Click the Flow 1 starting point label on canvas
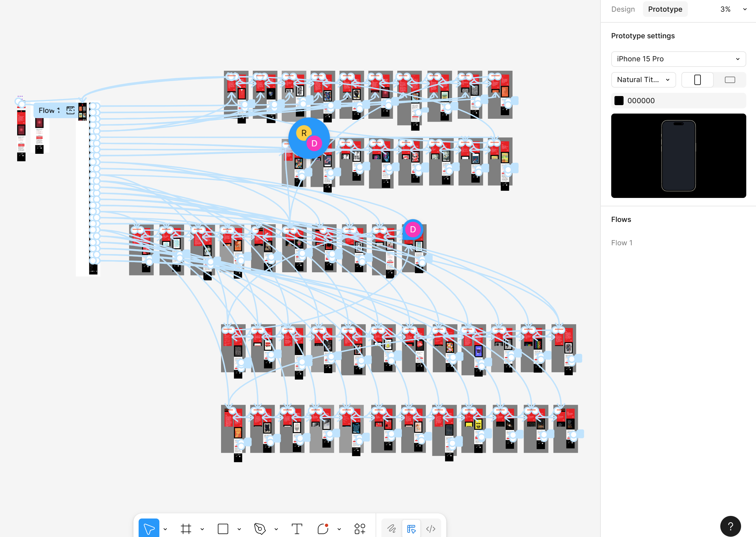The width and height of the screenshot is (756, 537). [49, 110]
